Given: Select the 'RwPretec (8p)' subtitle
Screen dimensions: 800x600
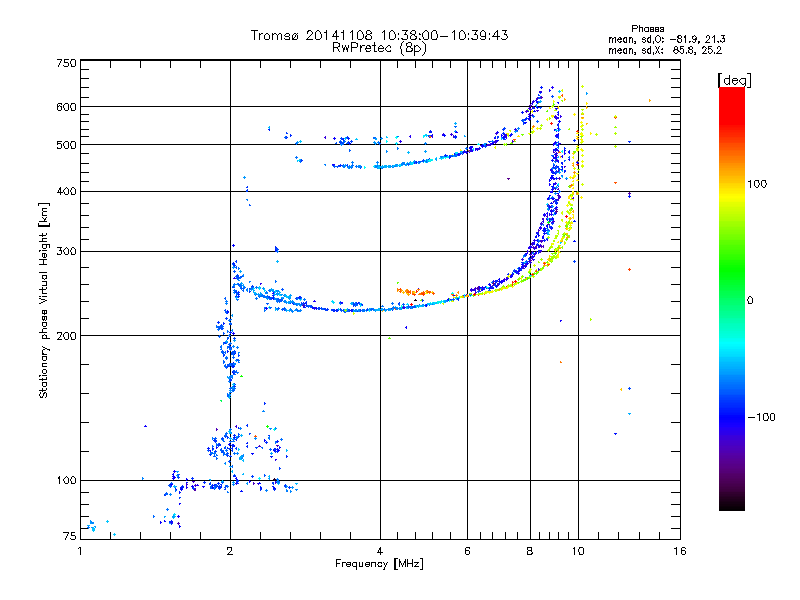Looking at the screenshot, I should pyautogui.click(x=379, y=48).
